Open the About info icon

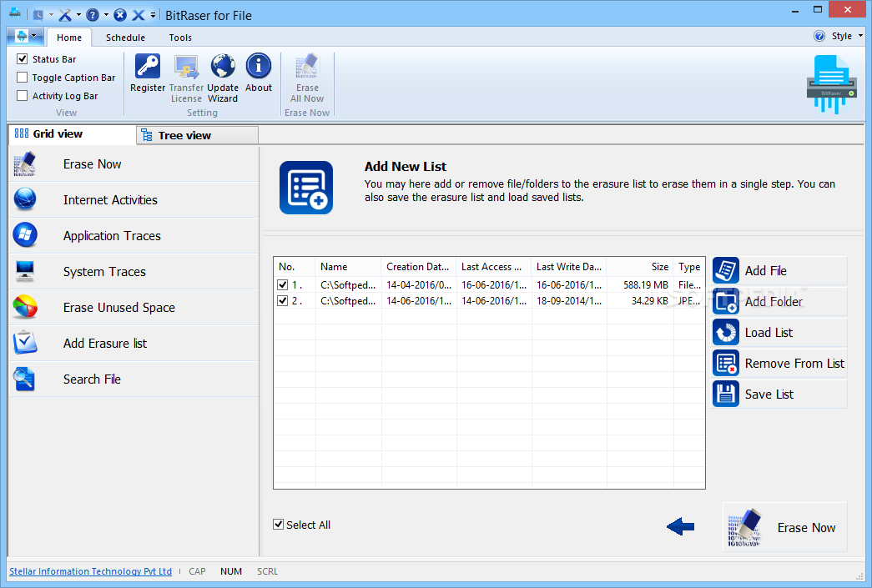259,67
